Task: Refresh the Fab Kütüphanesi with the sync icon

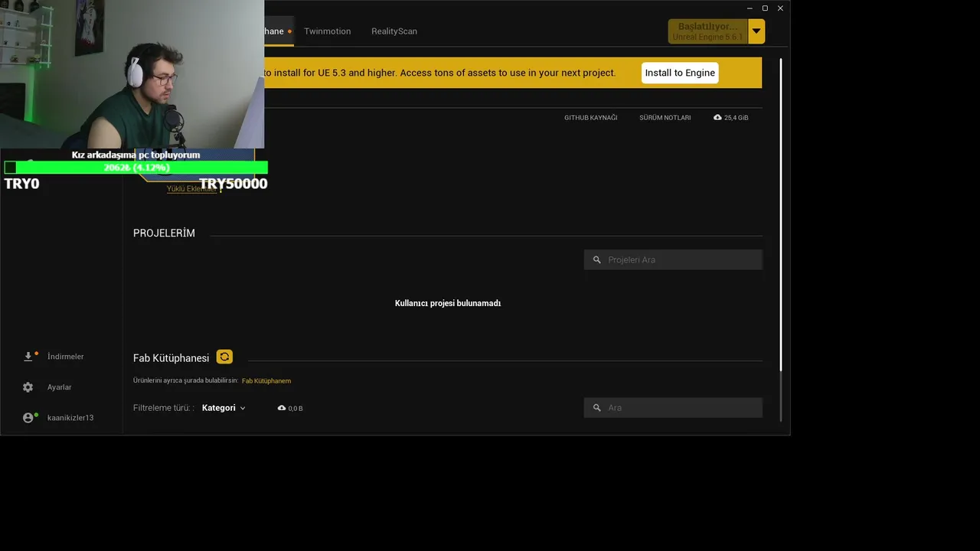Action: tap(224, 357)
